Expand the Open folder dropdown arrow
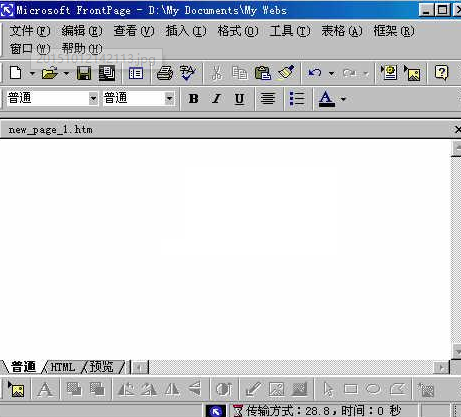461x417 pixels. pyautogui.click(x=66, y=73)
